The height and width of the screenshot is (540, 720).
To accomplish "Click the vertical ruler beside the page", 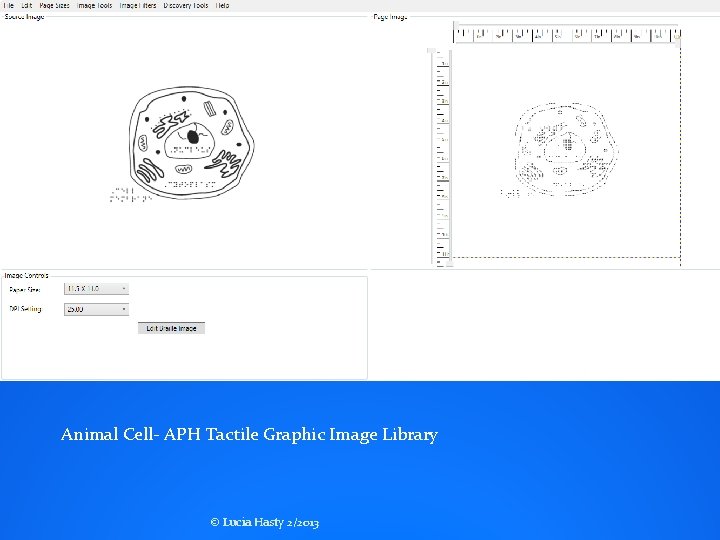I will 443,157.
